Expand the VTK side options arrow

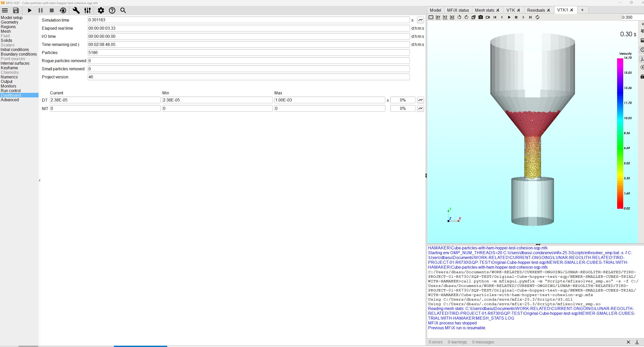tap(642, 24)
